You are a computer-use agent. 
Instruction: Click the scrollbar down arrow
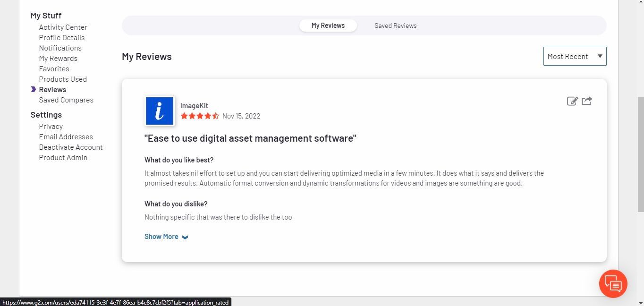point(641,303)
